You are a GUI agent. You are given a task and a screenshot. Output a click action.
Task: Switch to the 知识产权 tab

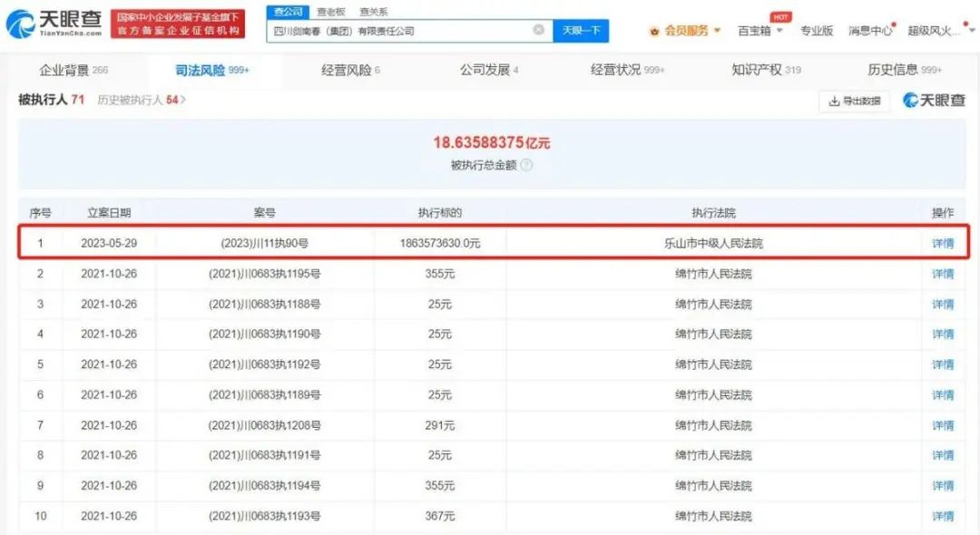(x=766, y=70)
